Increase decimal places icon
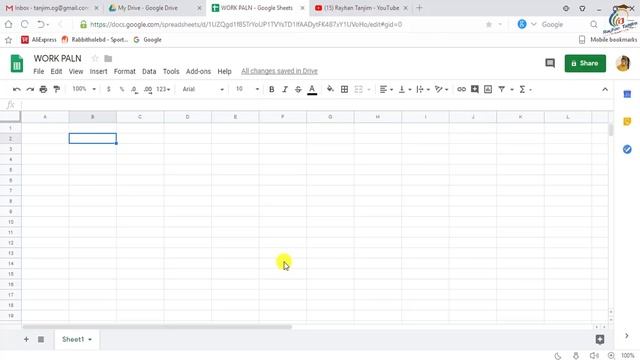 pos(148,89)
